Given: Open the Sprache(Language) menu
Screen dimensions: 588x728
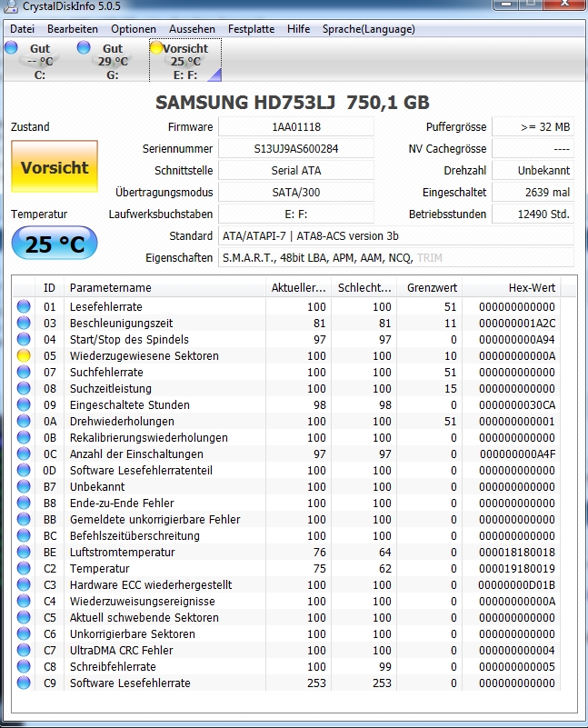Looking at the screenshot, I should point(368,29).
